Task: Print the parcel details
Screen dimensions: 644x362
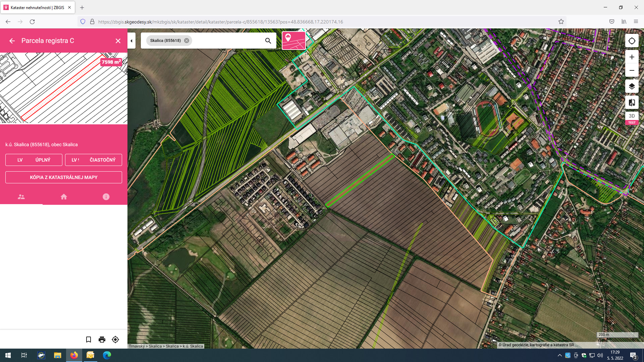Action: [102, 340]
